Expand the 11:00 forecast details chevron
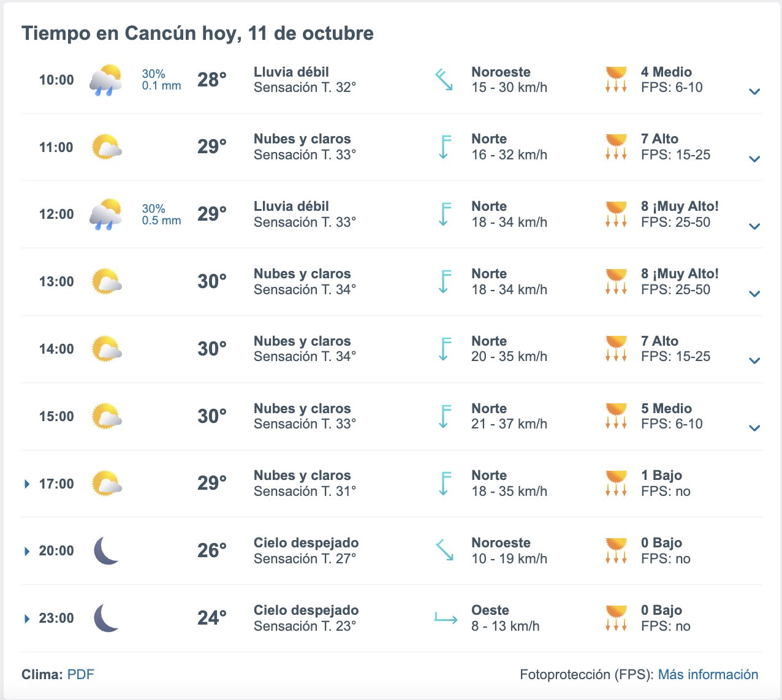 (x=754, y=159)
